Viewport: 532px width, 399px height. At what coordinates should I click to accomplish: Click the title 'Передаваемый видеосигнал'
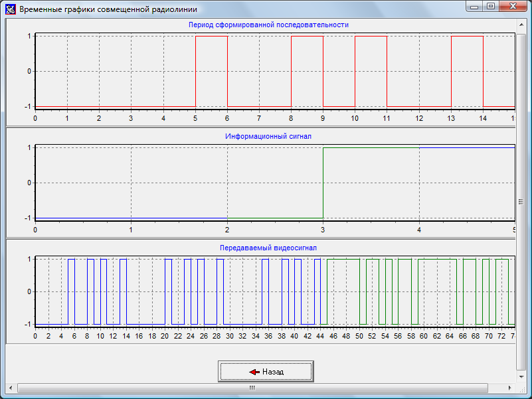pyautogui.click(x=268, y=248)
